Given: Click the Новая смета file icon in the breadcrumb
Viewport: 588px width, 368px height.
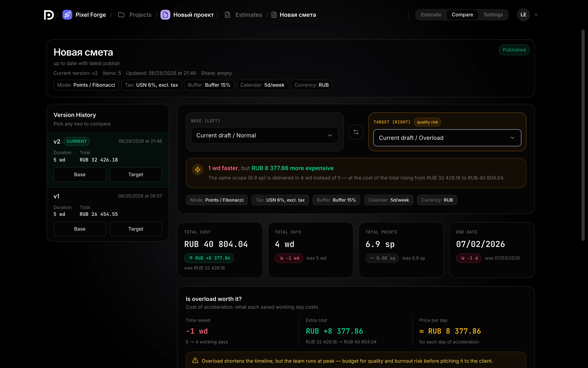Looking at the screenshot, I should 274,15.
